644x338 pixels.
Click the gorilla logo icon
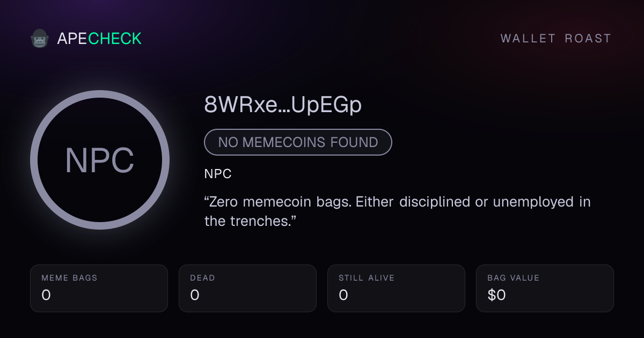[x=40, y=39]
